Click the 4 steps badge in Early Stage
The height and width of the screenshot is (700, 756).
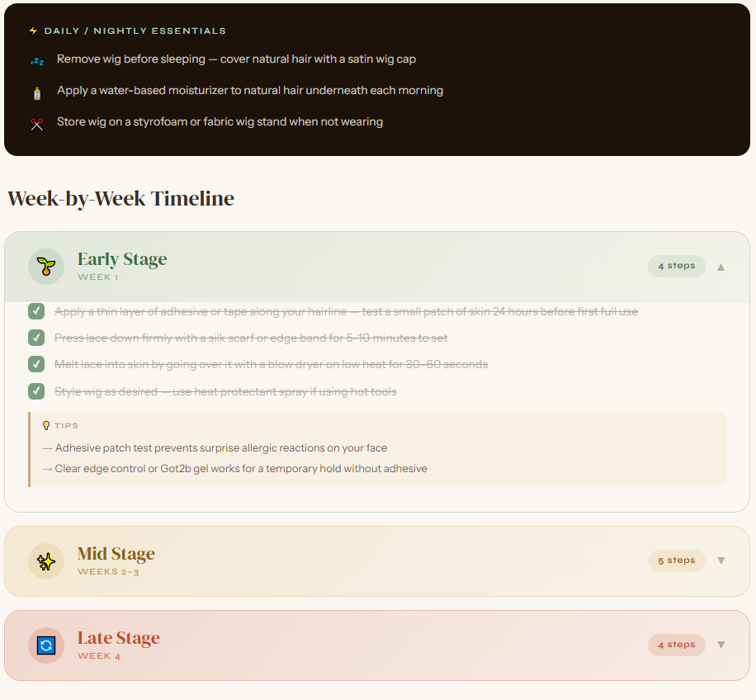point(676,266)
